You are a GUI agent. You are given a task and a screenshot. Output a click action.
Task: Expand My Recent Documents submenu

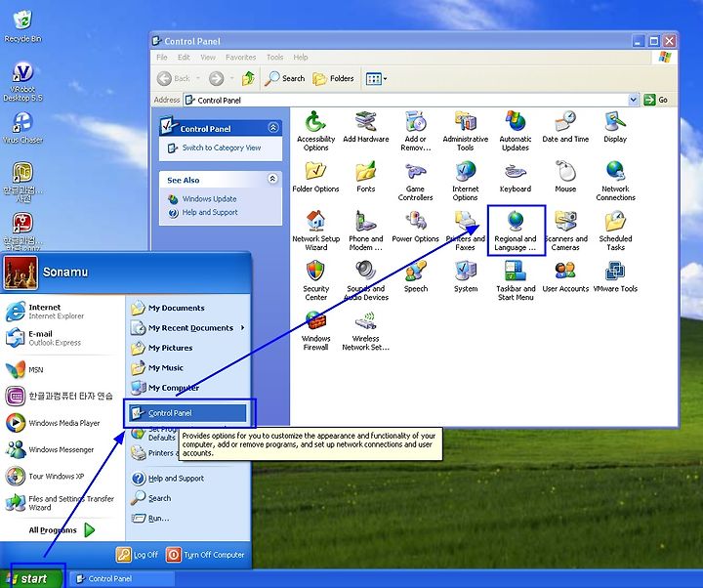point(242,328)
